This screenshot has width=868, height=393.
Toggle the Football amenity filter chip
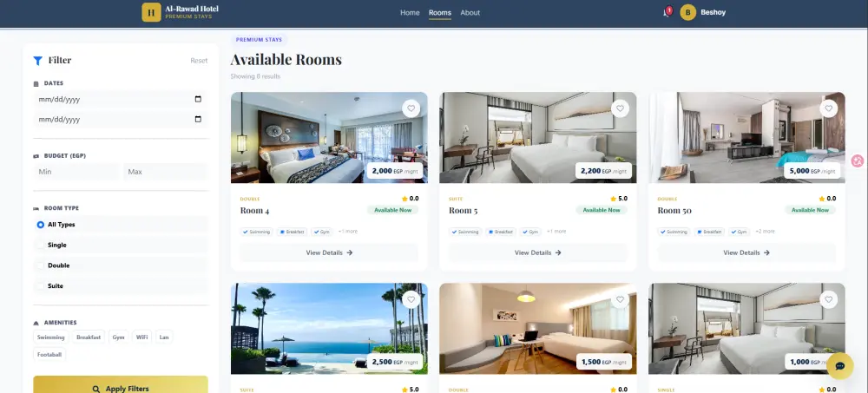pyautogui.click(x=49, y=354)
